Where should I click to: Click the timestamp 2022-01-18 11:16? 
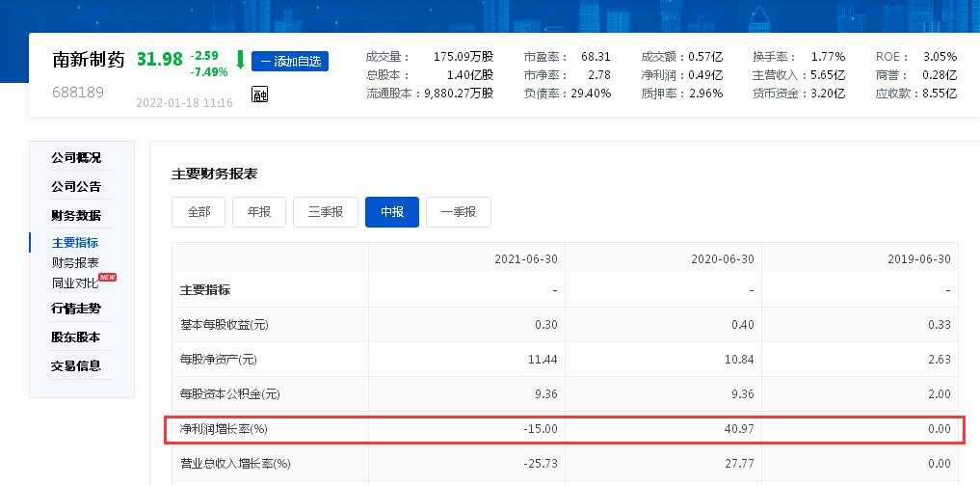(x=184, y=102)
